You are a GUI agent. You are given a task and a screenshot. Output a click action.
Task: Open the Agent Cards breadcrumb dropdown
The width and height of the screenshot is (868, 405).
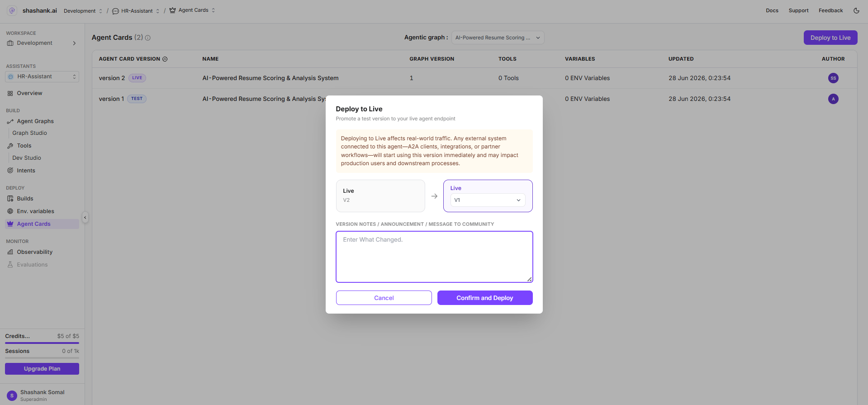[x=213, y=10]
